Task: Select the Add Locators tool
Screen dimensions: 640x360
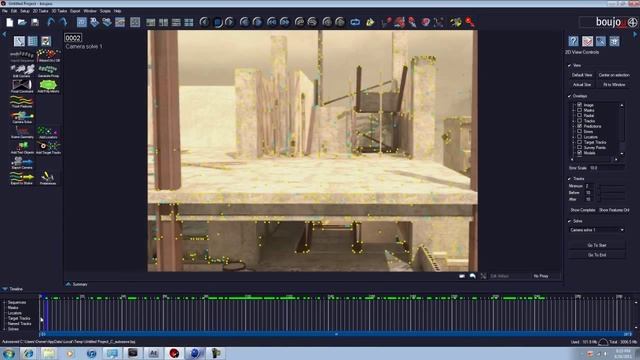Action: 48,132
